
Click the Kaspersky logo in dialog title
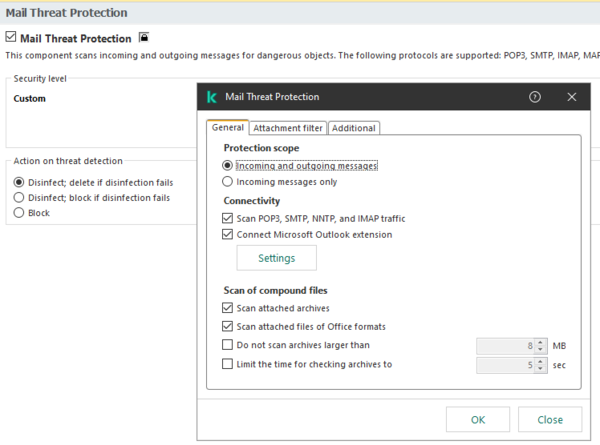[212, 97]
